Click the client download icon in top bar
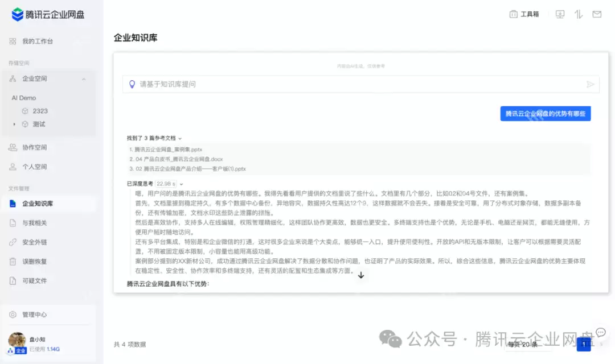 560,14
